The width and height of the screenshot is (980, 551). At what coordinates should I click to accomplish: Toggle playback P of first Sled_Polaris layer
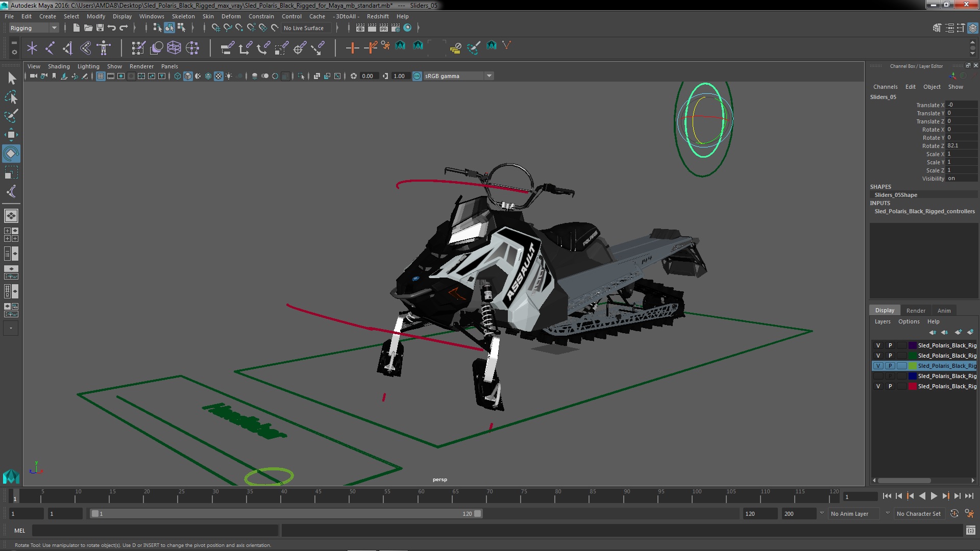click(x=890, y=345)
